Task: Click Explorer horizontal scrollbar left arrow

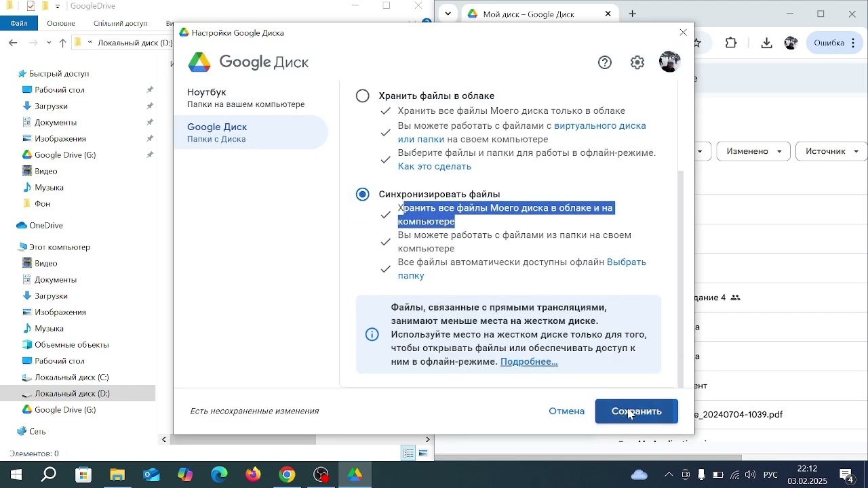Action: tap(164, 440)
